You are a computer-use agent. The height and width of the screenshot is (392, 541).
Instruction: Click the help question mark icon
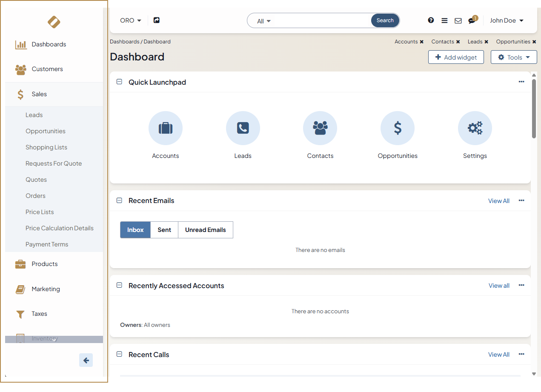(431, 20)
